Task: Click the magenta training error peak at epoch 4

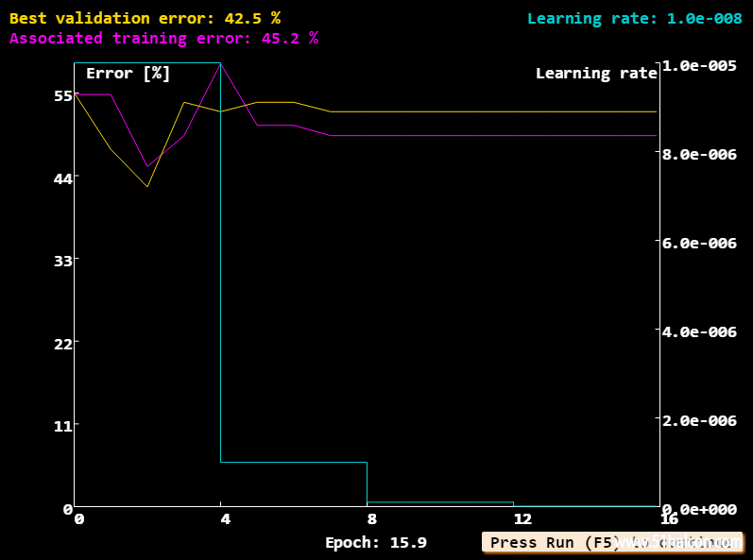Action: [220, 63]
